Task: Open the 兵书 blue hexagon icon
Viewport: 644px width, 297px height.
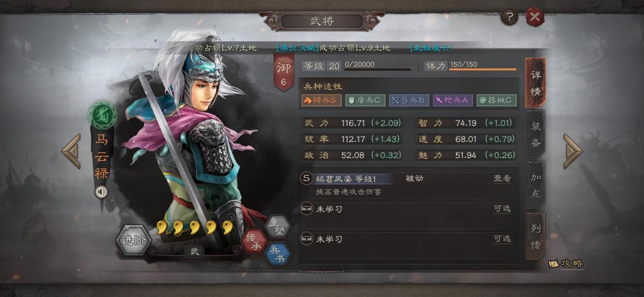Action: pos(278,254)
